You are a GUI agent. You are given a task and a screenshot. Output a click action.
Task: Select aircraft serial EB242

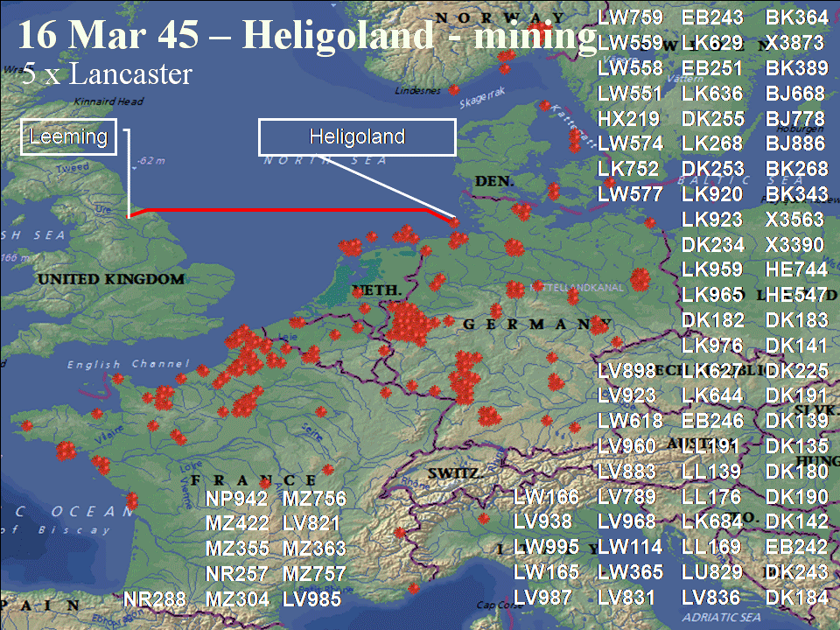tap(796, 547)
